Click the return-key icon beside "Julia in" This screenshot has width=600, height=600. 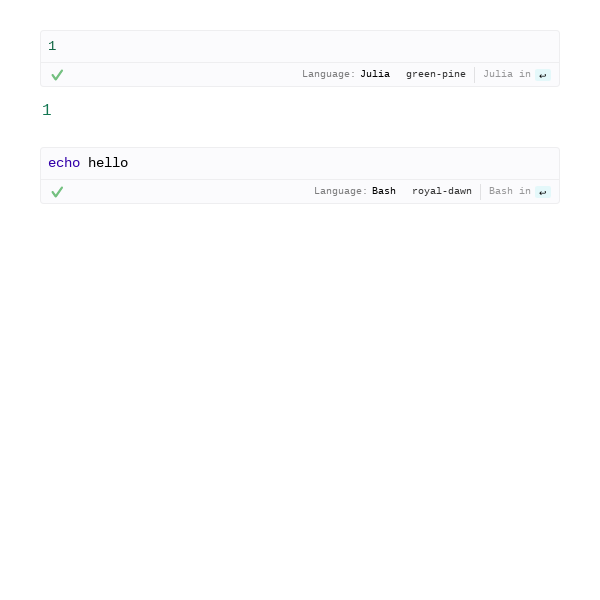(x=543, y=75)
